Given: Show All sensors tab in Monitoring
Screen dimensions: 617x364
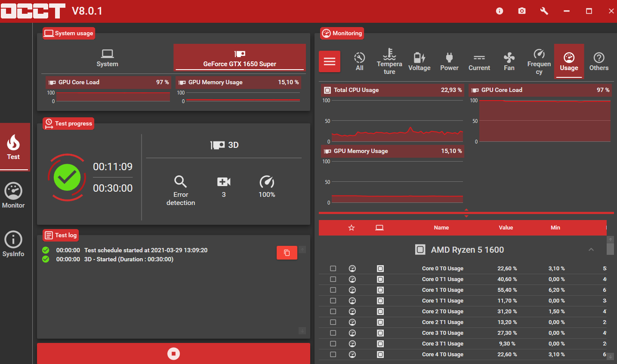Looking at the screenshot, I should (x=360, y=61).
